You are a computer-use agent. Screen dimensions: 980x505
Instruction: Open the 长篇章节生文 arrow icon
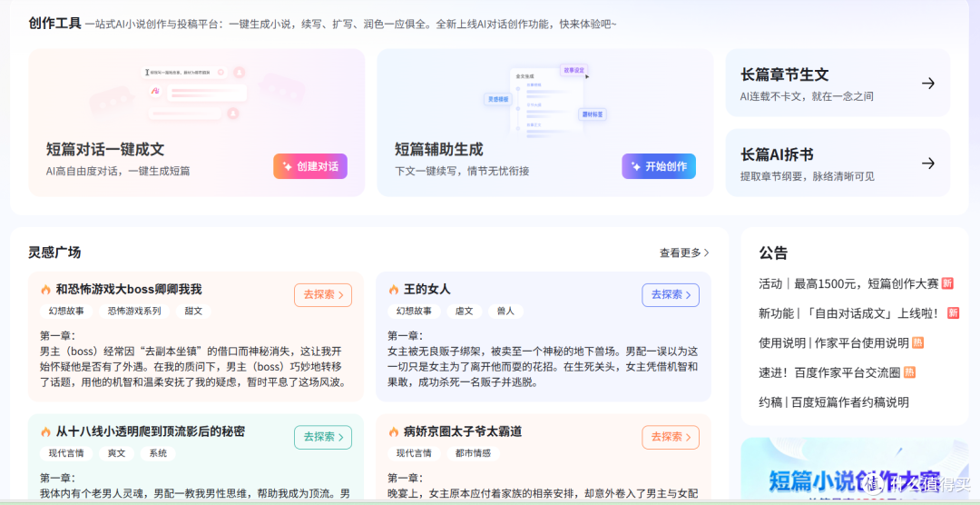click(x=928, y=84)
